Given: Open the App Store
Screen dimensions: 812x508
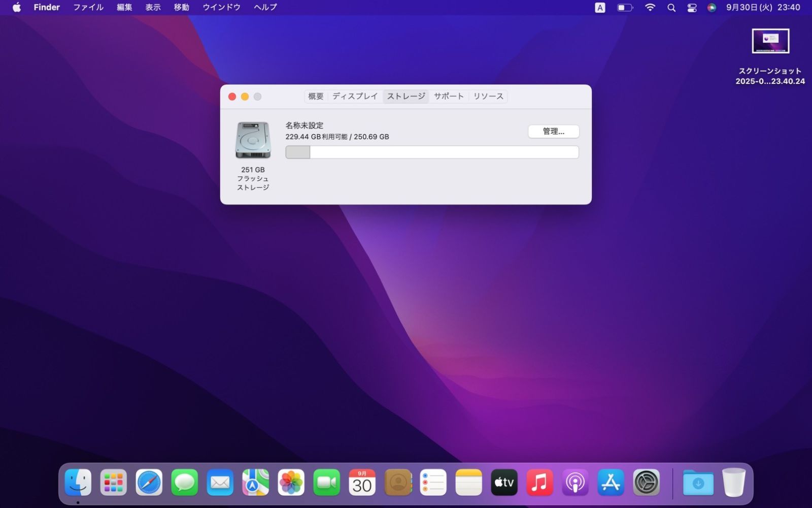Looking at the screenshot, I should [x=611, y=482].
